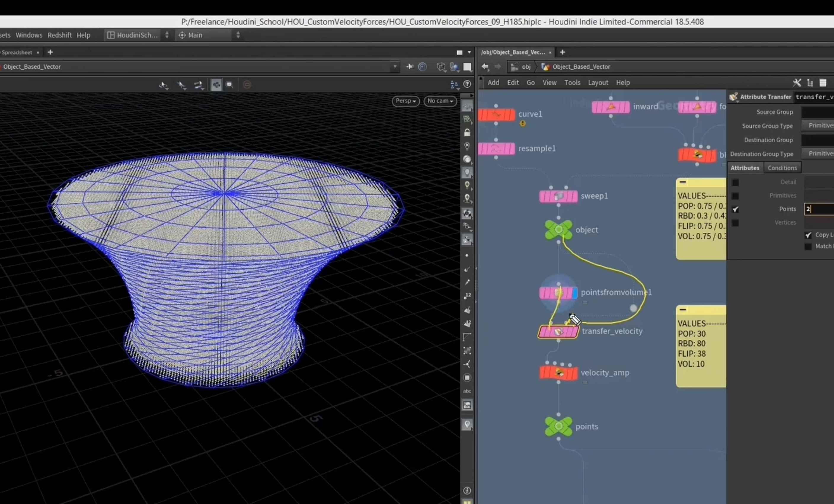Open the Redshift menu
The height and width of the screenshot is (504, 834).
(x=60, y=35)
